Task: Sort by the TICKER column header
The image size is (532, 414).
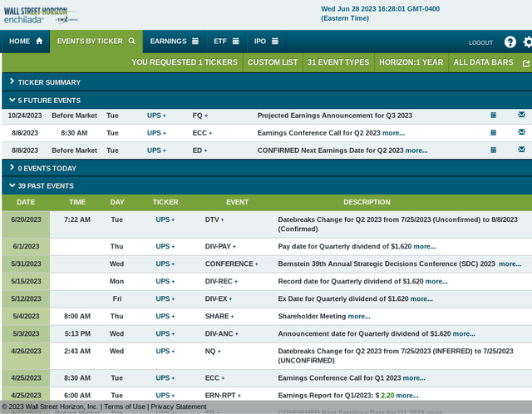Action: point(165,202)
